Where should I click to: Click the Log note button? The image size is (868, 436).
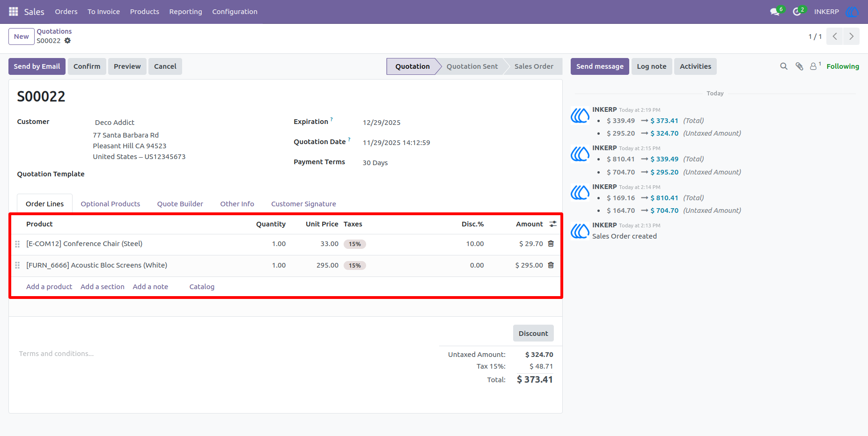(652, 66)
